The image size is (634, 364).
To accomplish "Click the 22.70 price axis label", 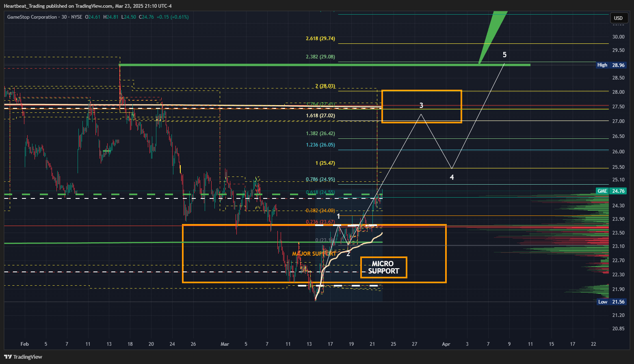I will click(x=619, y=261).
